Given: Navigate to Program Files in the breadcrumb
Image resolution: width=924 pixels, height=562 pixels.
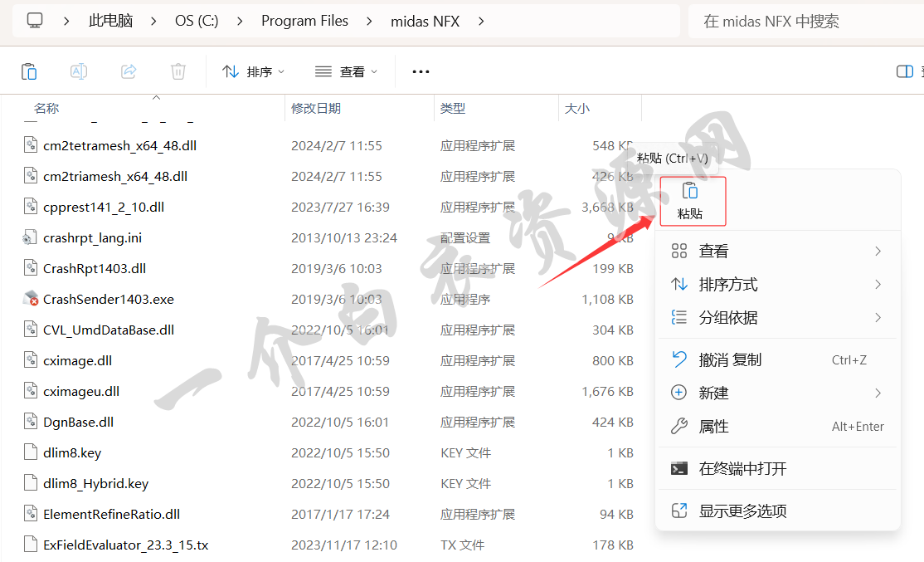Looking at the screenshot, I should [x=304, y=21].
